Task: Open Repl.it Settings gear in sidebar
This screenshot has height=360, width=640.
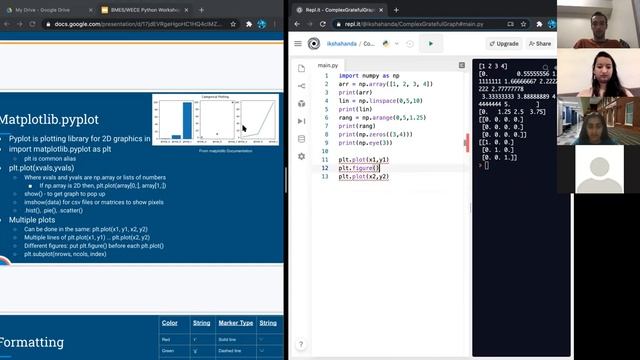Action: coord(301,156)
